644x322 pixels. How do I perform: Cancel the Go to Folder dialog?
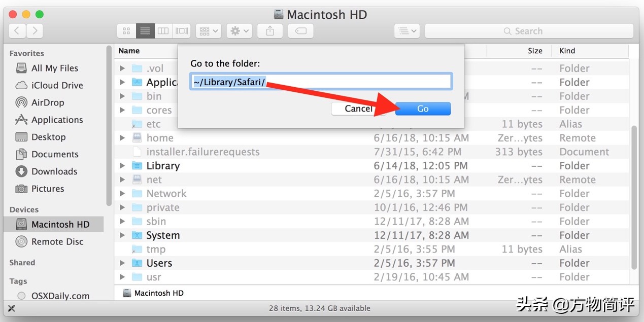pyautogui.click(x=358, y=108)
